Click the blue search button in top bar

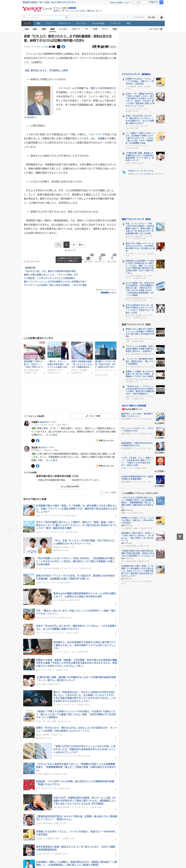click(161, 2)
